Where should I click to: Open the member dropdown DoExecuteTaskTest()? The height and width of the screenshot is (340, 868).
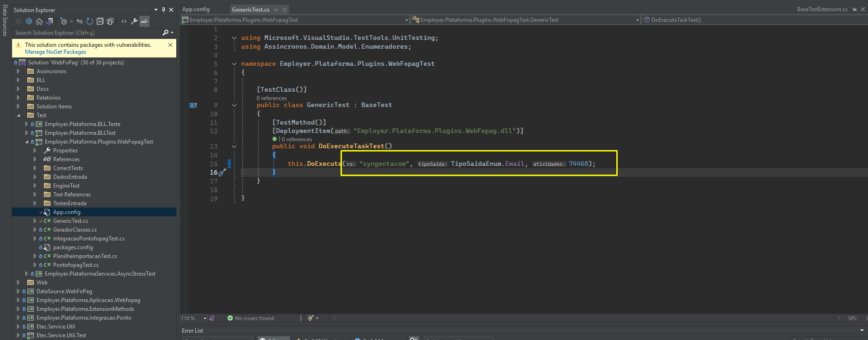[x=755, y=20]
